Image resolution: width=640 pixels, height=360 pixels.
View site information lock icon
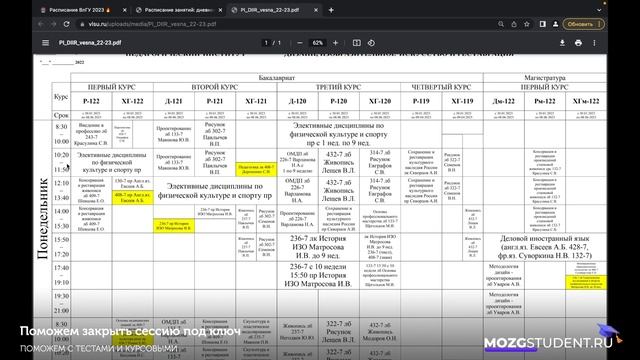tap(82, 24)
